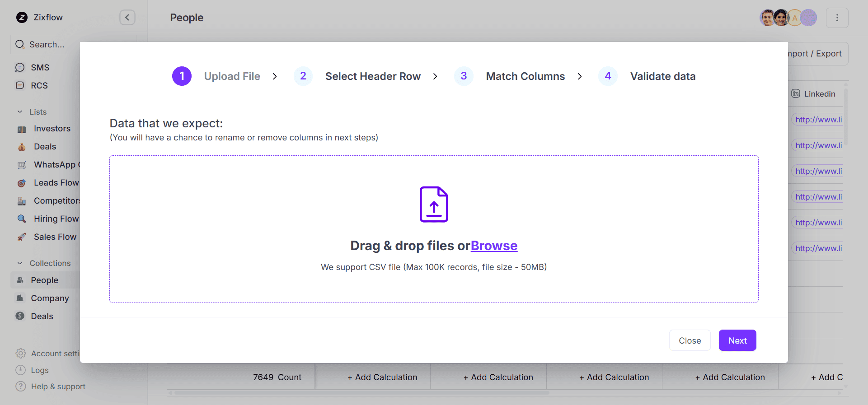
Task: Click the Leads Flow target icon
Action: 22,183
